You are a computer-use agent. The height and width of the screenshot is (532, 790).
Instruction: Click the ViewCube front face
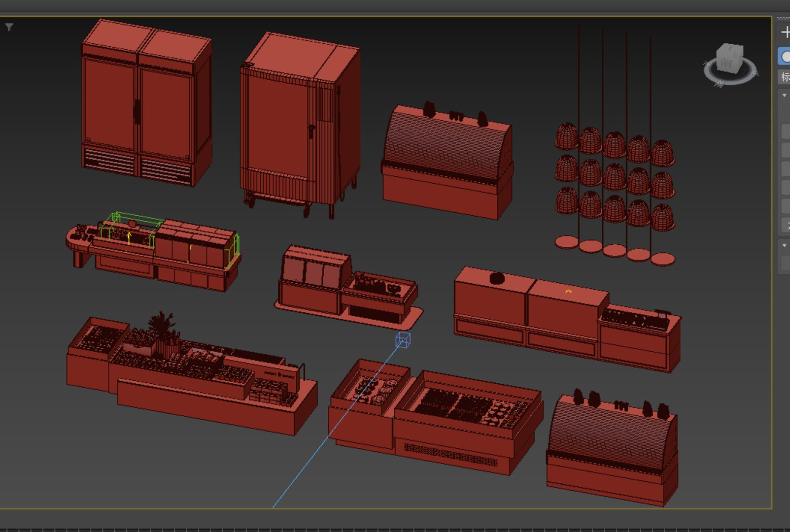(x=727, y=62)
